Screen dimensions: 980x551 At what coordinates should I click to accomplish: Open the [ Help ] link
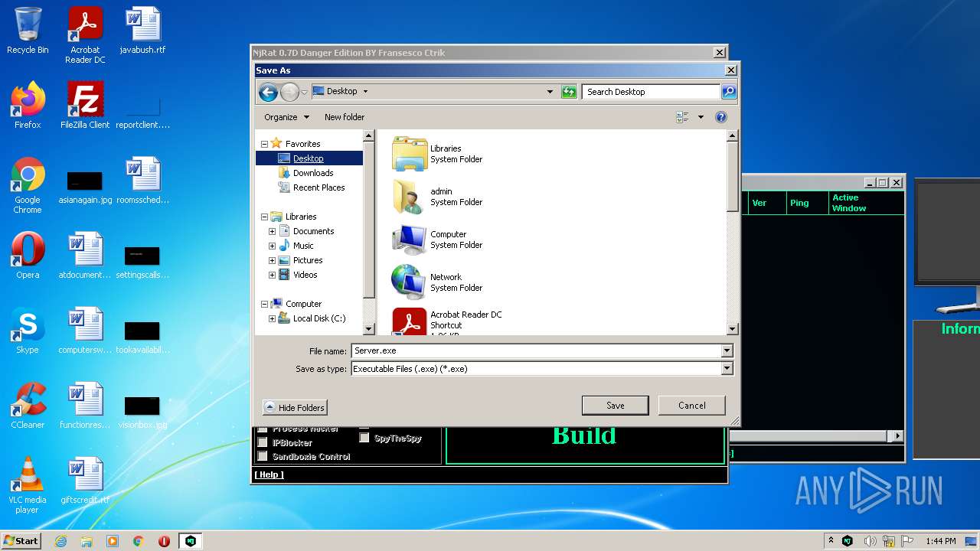(x=269, y=474)
